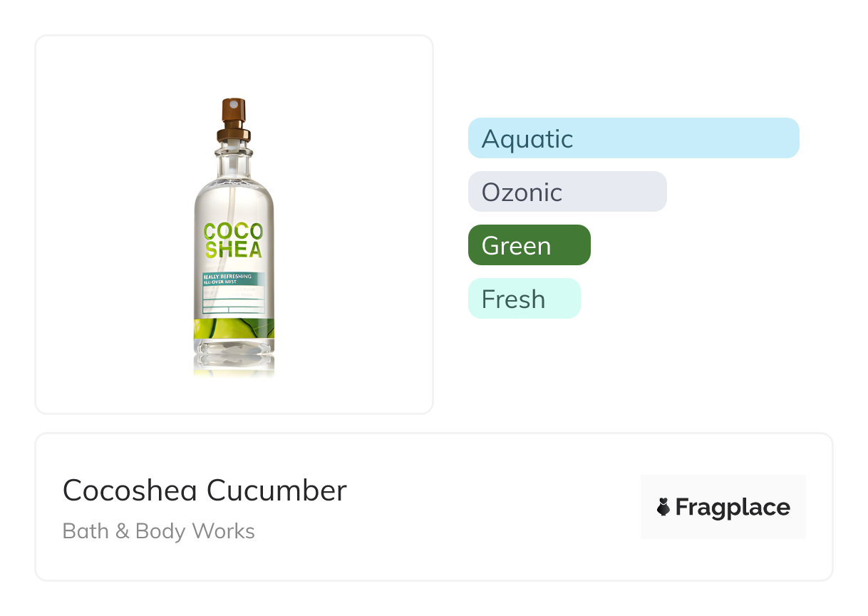
Task: Click the Fragplace perfume bottle logo icon
Action: (663, 507)
